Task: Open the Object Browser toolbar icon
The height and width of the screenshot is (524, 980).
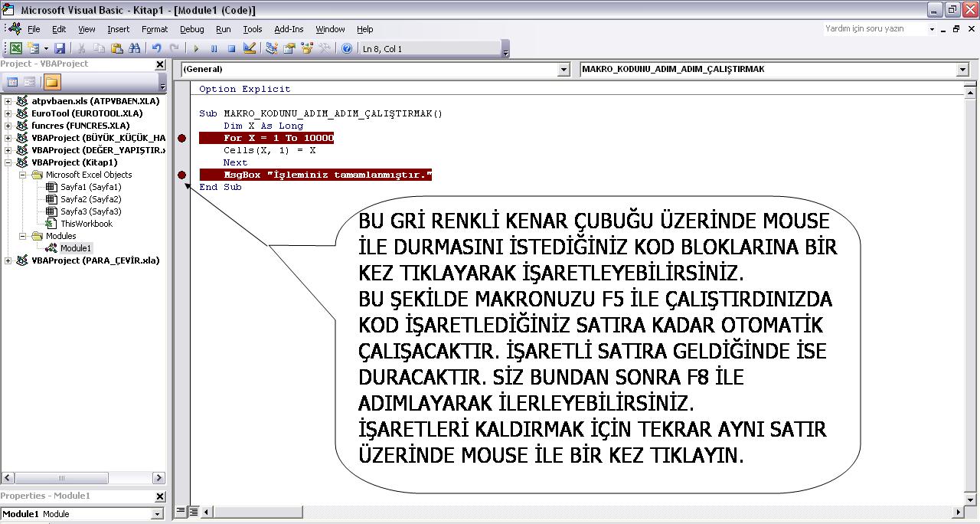Action: coord(307,48)
